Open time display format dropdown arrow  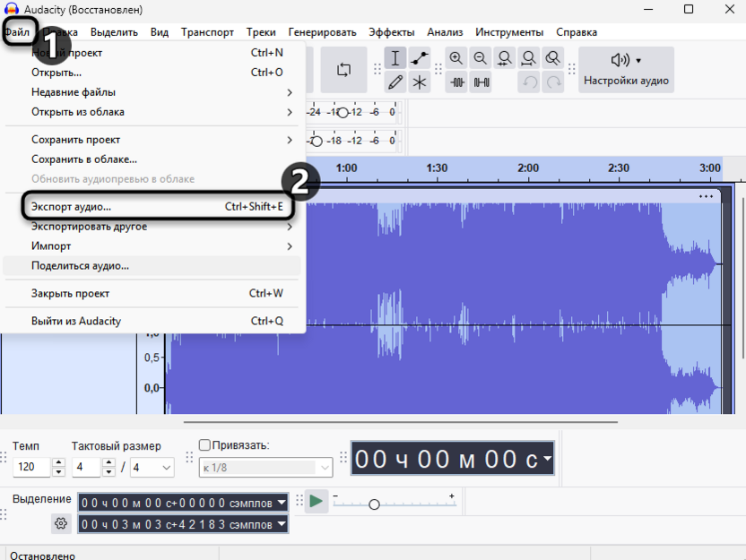(548, 458)
